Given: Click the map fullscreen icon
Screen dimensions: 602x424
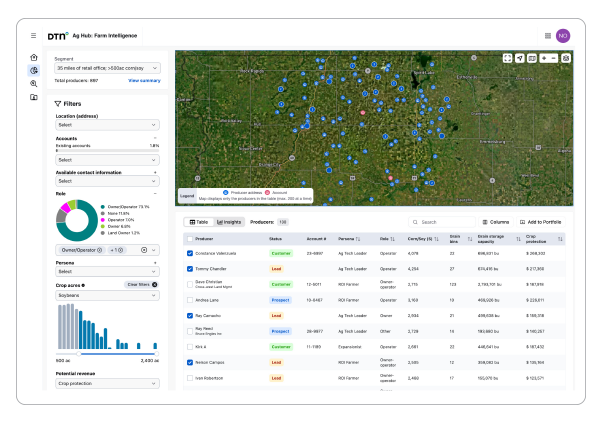Looking at the screenshot, I should [508, 58].
